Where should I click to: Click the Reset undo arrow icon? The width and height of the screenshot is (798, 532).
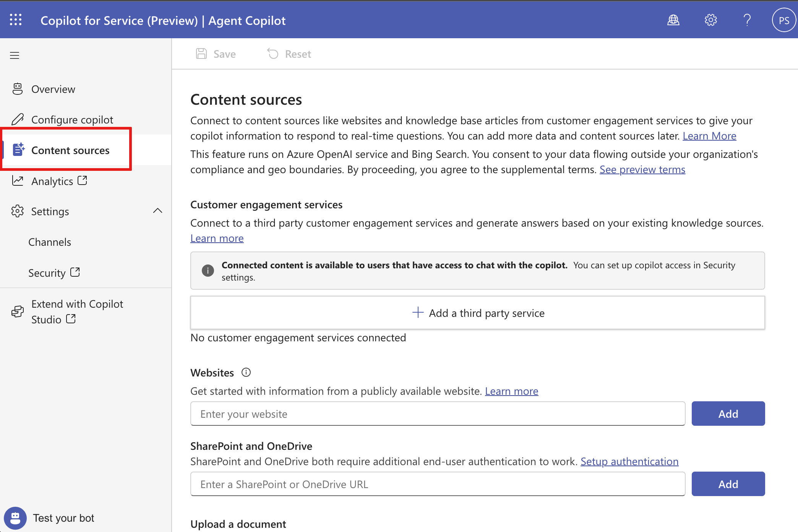273,54
